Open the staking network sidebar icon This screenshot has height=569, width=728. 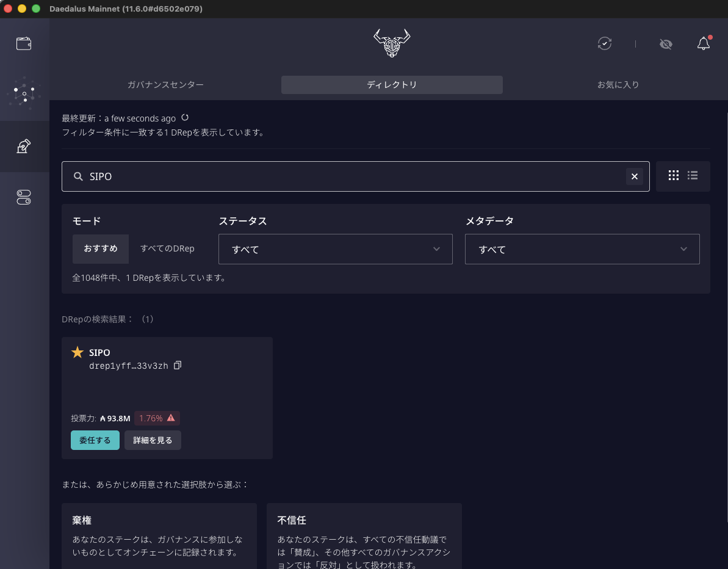24,93
